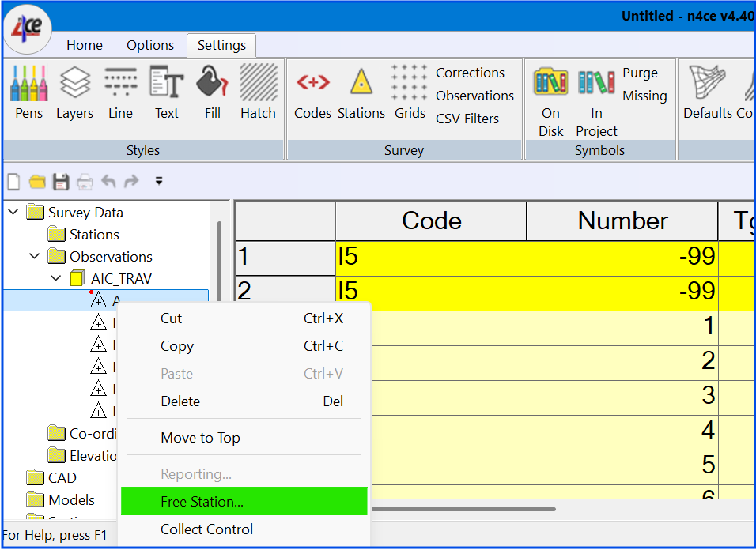Click the Code cell I5 in row 1

click(x=431, y=258)
